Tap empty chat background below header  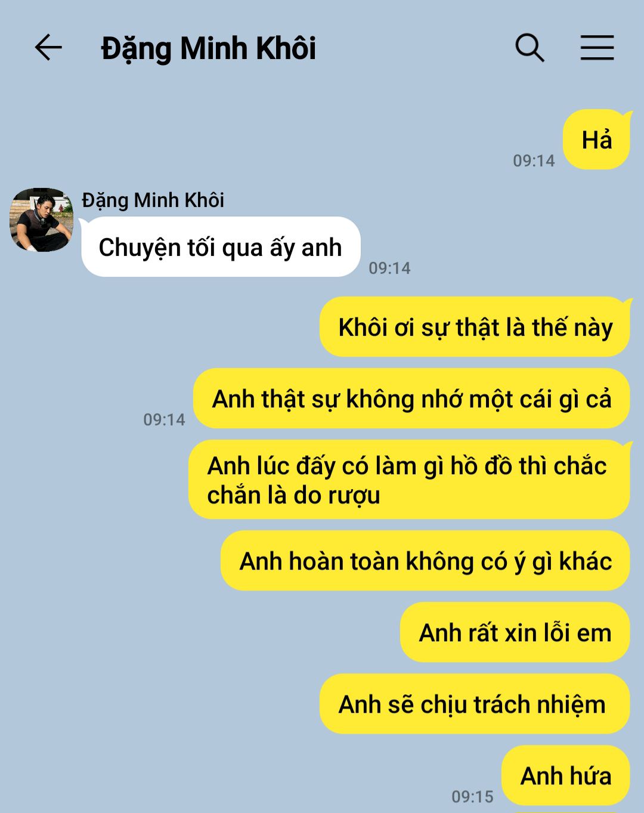coord(268,131)
